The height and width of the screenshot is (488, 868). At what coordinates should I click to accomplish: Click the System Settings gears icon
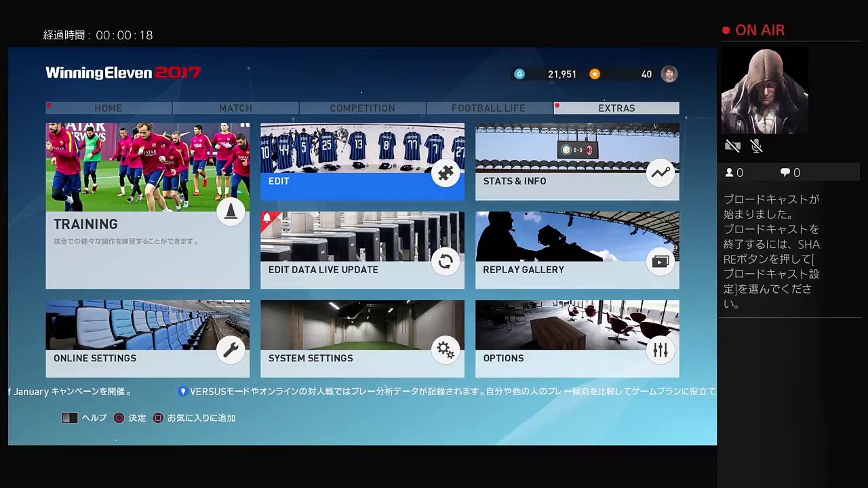(x=446, y=350)
